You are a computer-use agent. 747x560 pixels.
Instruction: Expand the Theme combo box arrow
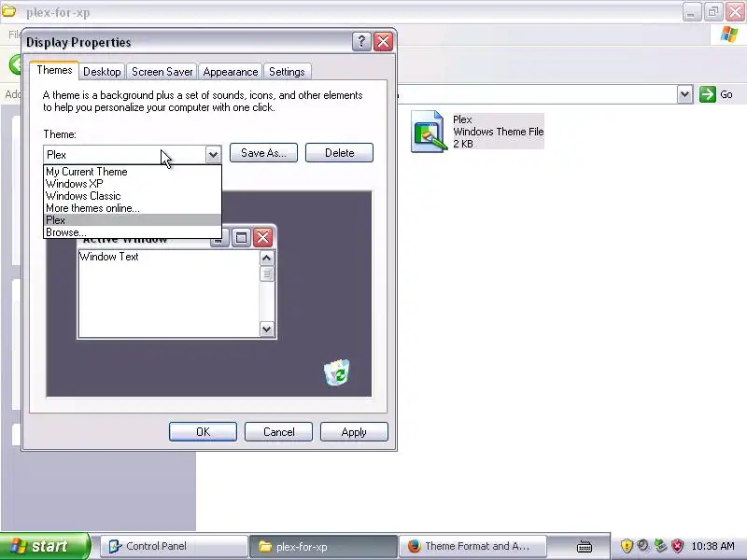point(213,155)
